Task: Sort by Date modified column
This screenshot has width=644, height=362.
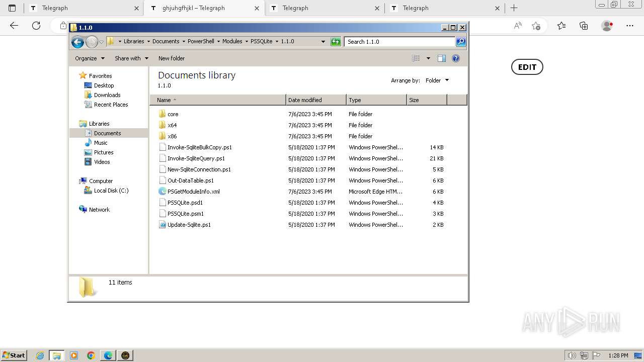Action: point(316,100)
